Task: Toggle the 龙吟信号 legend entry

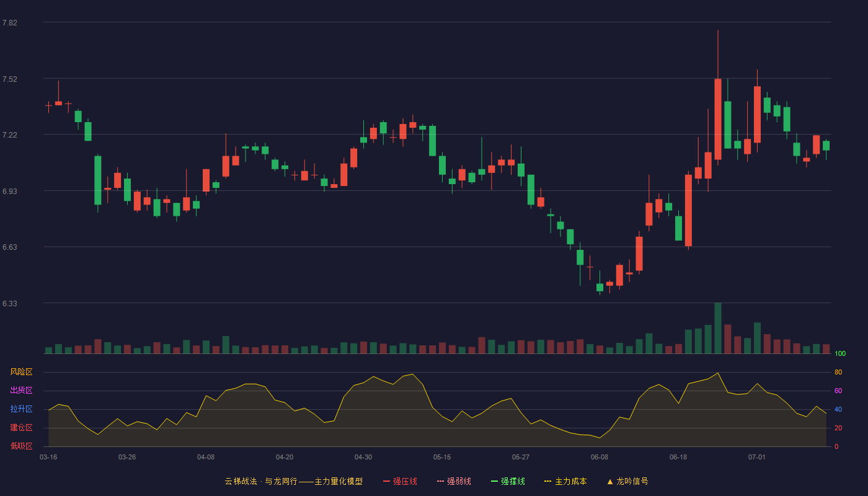Action: (627, 481)
